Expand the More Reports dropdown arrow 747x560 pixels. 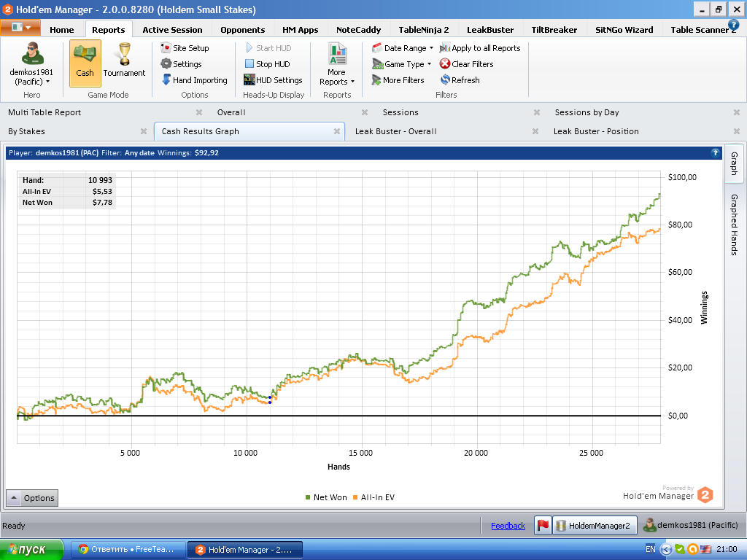pyautogui.click(x=352, y=82)
